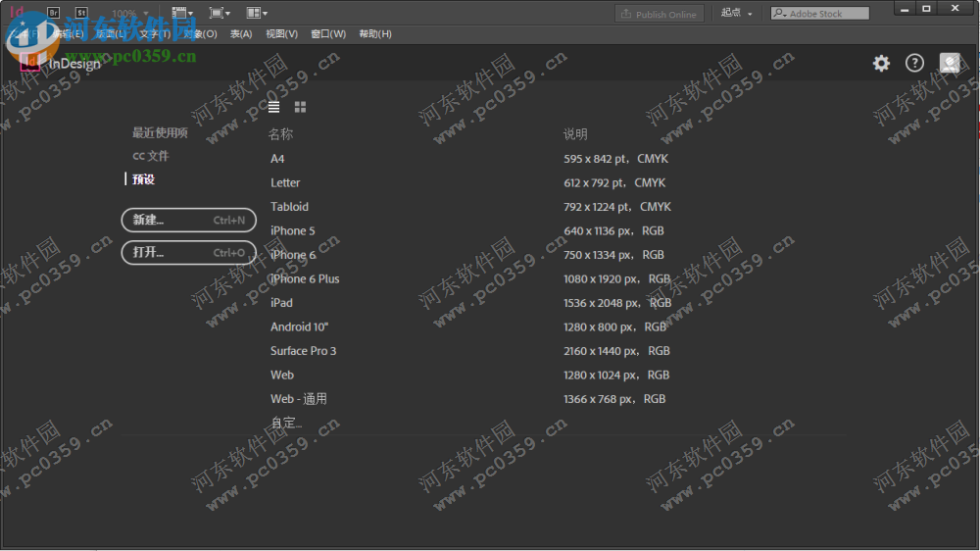980x551 pixels.
Task: Select the CC 文件 section
Action: coord(151,156)
